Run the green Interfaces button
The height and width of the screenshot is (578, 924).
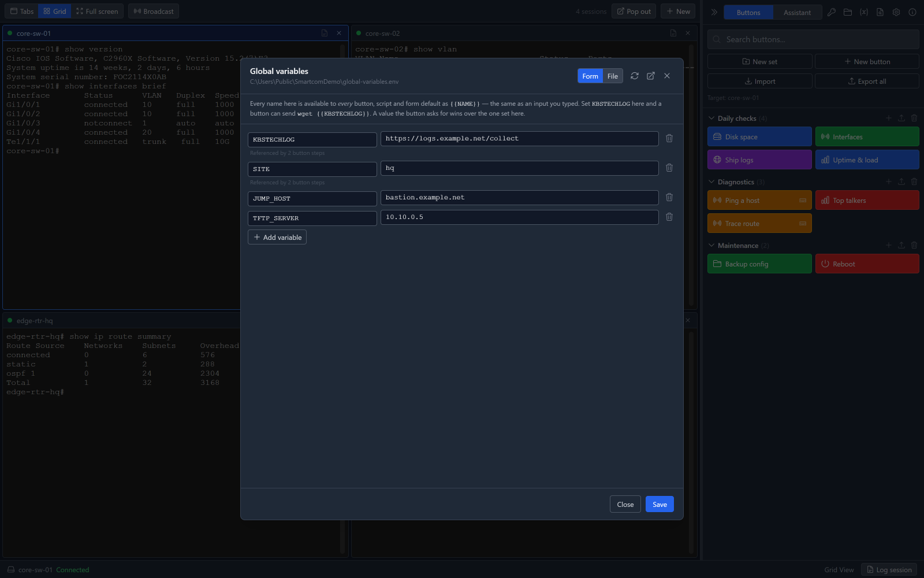point(867,136)
